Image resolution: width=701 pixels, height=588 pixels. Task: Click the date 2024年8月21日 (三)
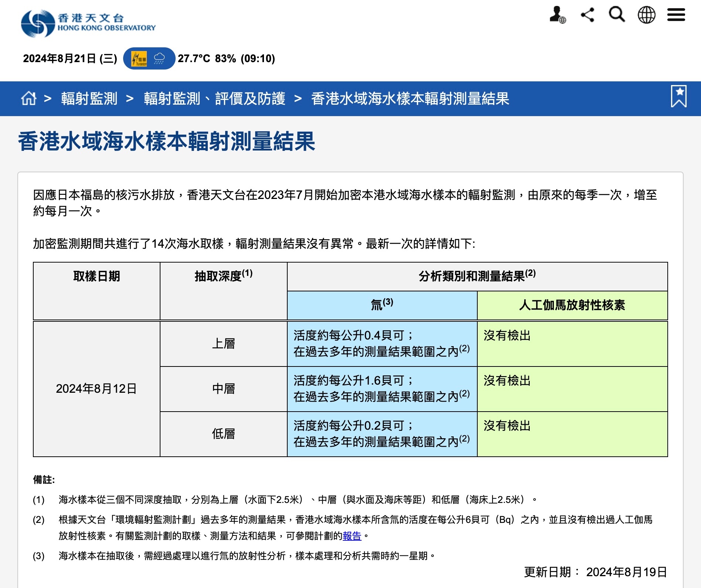[70, 58]
